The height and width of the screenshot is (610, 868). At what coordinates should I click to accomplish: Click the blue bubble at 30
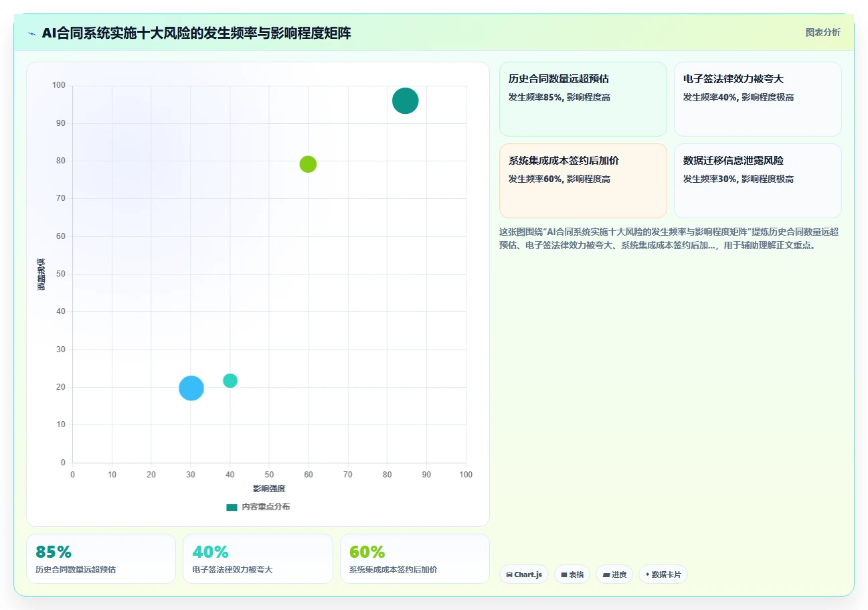pyautogui.click(x=191, y=388)
